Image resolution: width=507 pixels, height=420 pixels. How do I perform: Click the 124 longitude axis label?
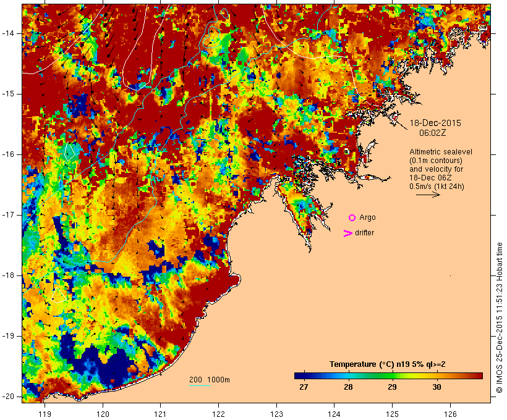pos(334,414)
